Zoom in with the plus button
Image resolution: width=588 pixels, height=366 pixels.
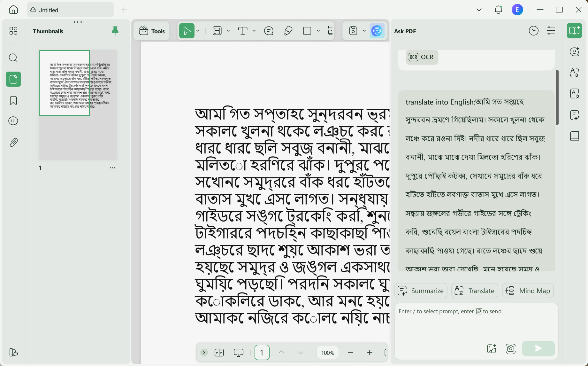[370, 353]
